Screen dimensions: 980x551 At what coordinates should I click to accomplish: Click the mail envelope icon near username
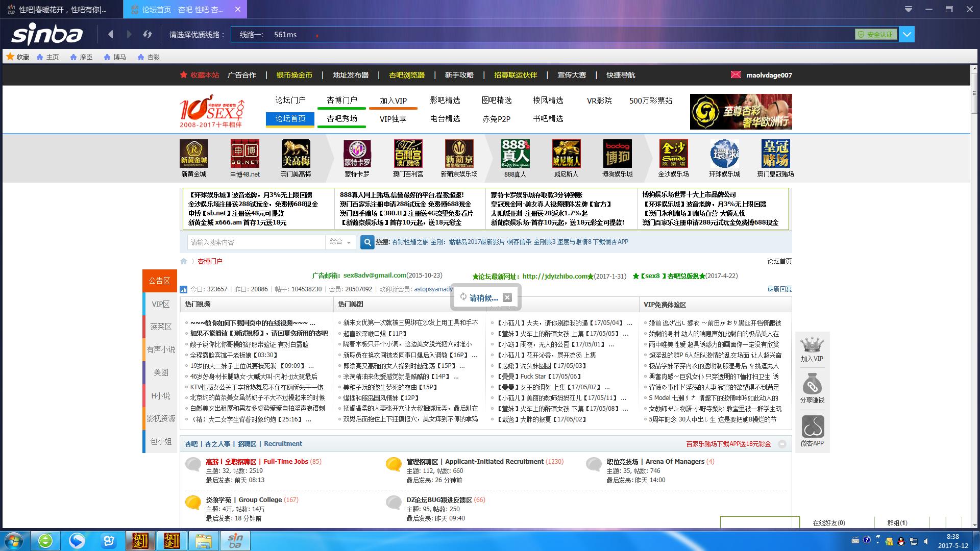tap(735, 74)
